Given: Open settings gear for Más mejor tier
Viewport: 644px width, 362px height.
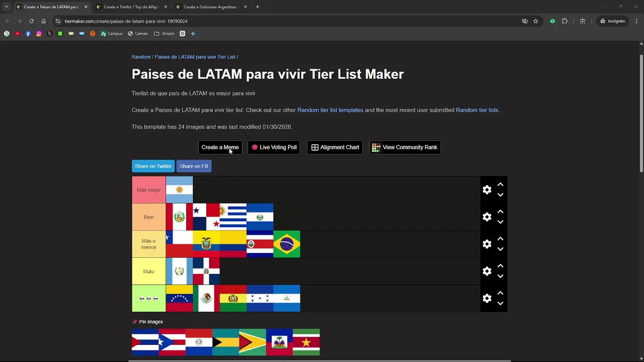Looking at the screenshot, I should (487, 190).
